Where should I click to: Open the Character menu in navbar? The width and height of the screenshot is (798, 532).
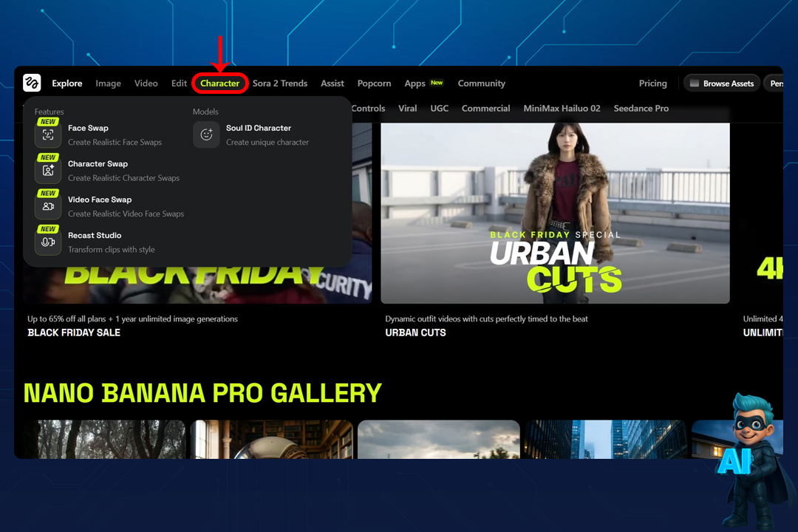click(219, 83)
